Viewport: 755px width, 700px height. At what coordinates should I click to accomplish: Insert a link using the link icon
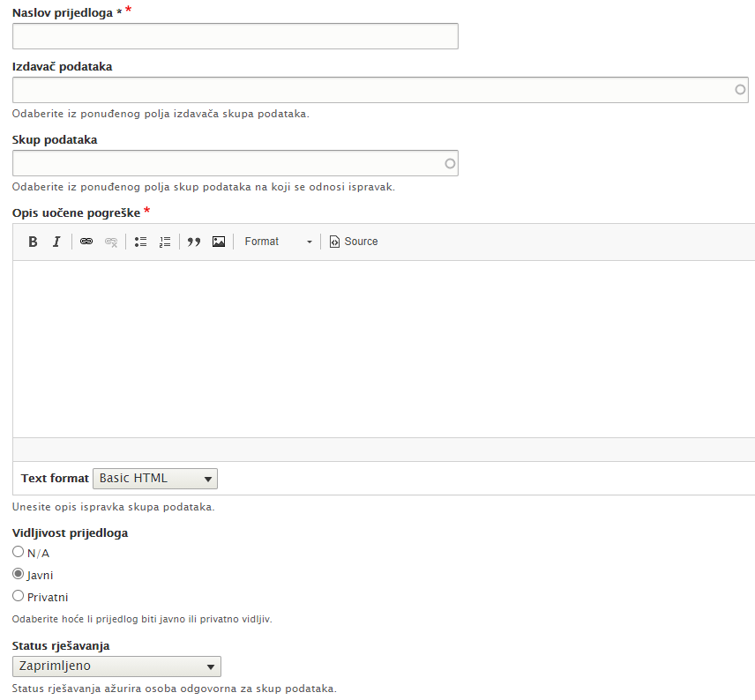(x=86, y=242)
